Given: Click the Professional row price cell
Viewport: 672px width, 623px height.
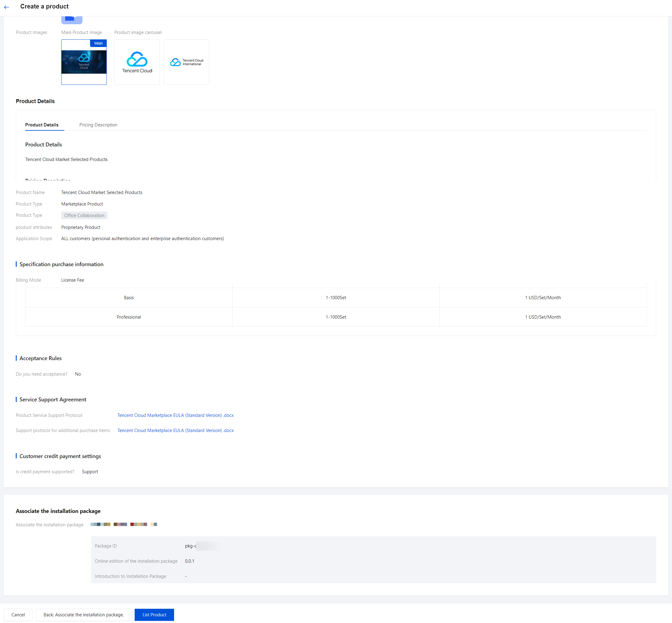Looking at the screenshot, I should (543, 317).
